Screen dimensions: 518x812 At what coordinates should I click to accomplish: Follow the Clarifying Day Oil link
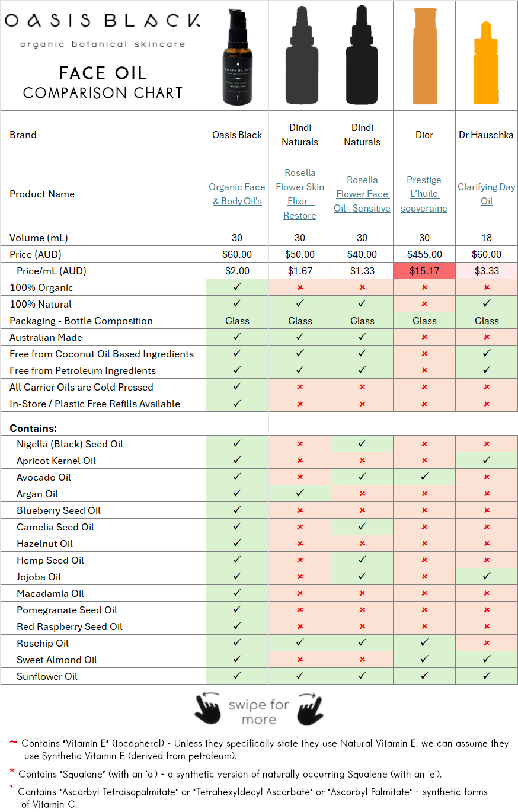[487, 194]
